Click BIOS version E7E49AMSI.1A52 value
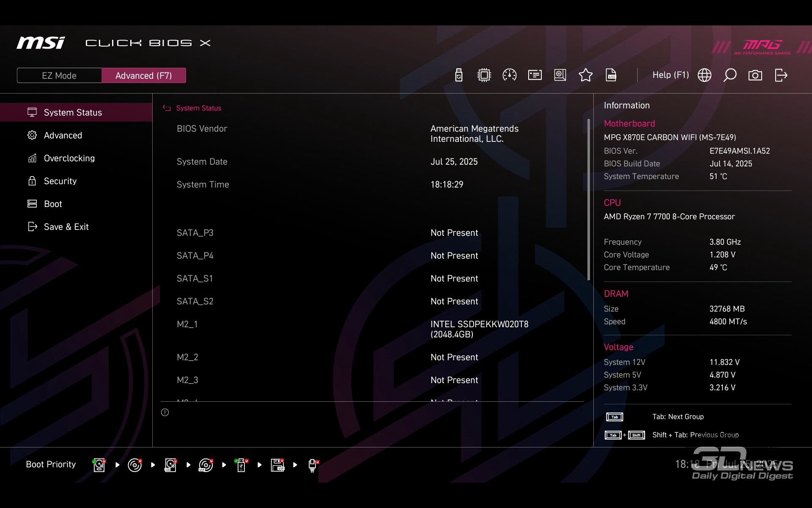 coord(740,151)
